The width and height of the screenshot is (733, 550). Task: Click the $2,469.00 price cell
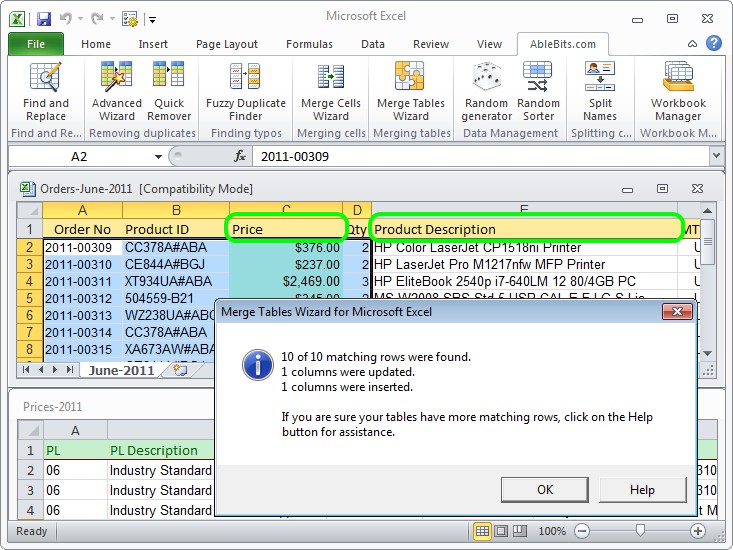pyautogui.click(x=286, y=281)
